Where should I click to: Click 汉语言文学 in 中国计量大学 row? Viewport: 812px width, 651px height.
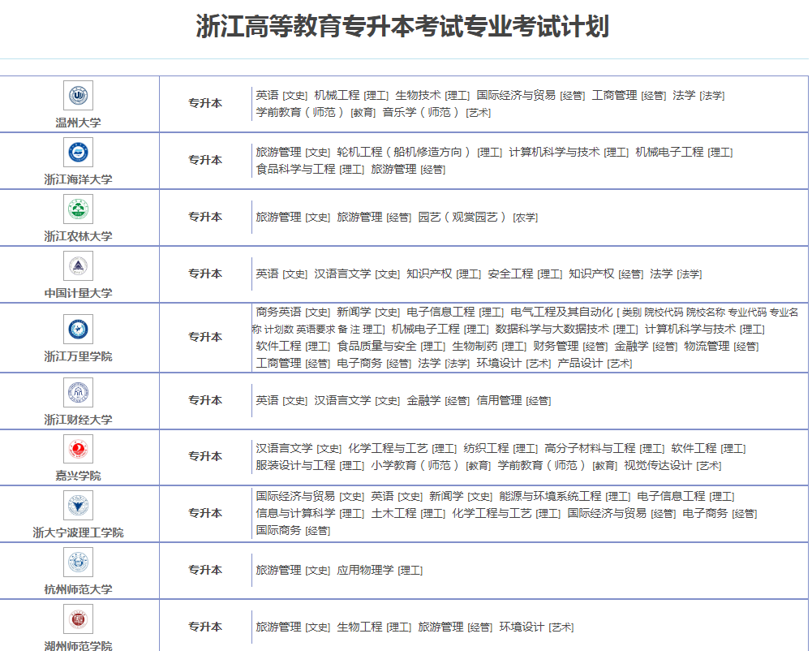342,274
